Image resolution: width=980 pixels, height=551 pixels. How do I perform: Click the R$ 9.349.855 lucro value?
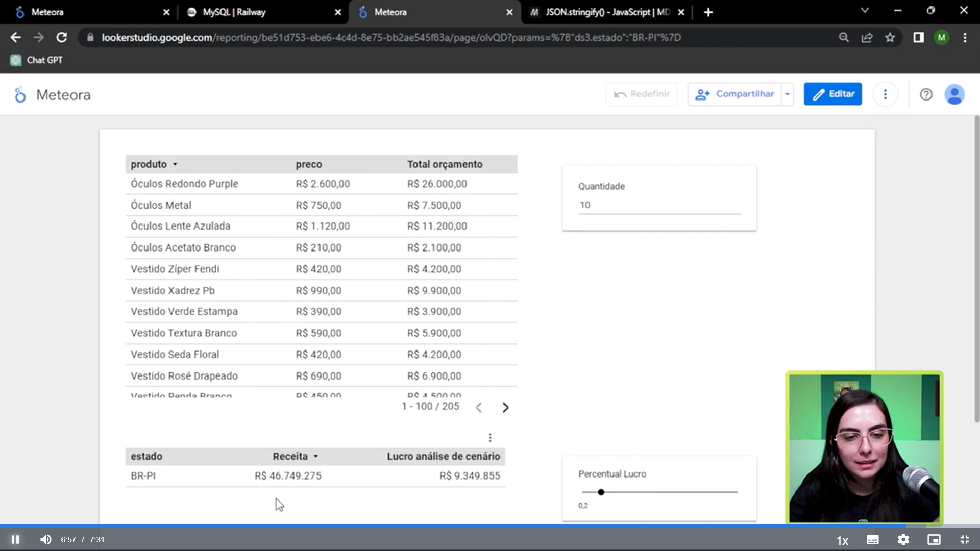point(470,475)
